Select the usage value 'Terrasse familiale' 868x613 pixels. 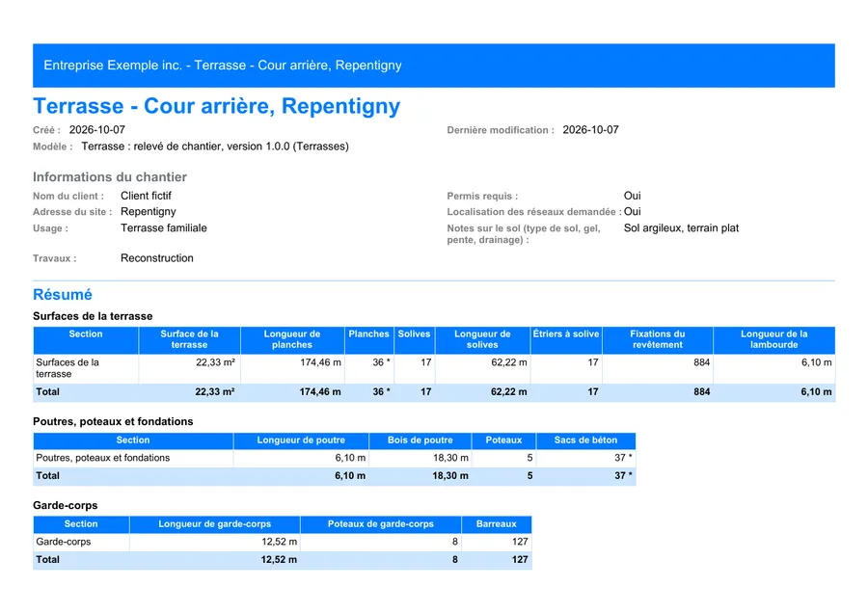click(164, 227)
